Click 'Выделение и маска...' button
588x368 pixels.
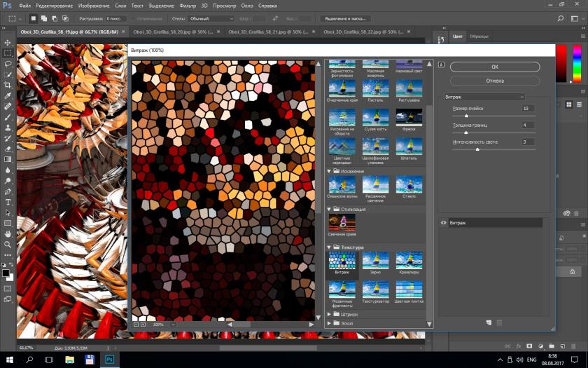pyautogui.click(x=345, y=18)
